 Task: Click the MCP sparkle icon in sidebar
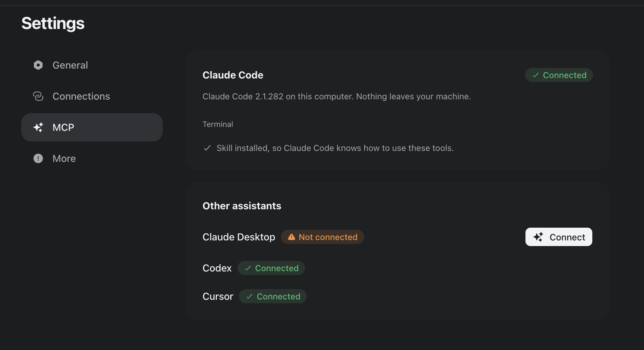(38, 127)
